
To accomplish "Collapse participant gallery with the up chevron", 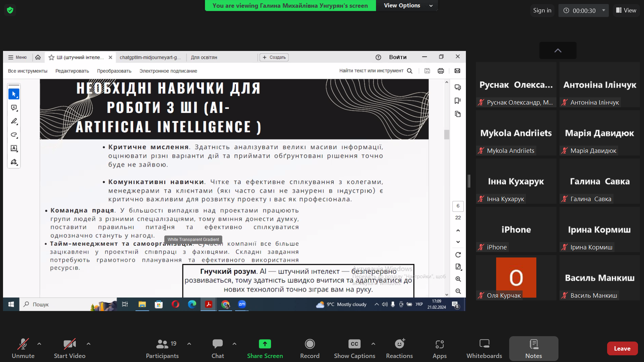I will (558, 51).
